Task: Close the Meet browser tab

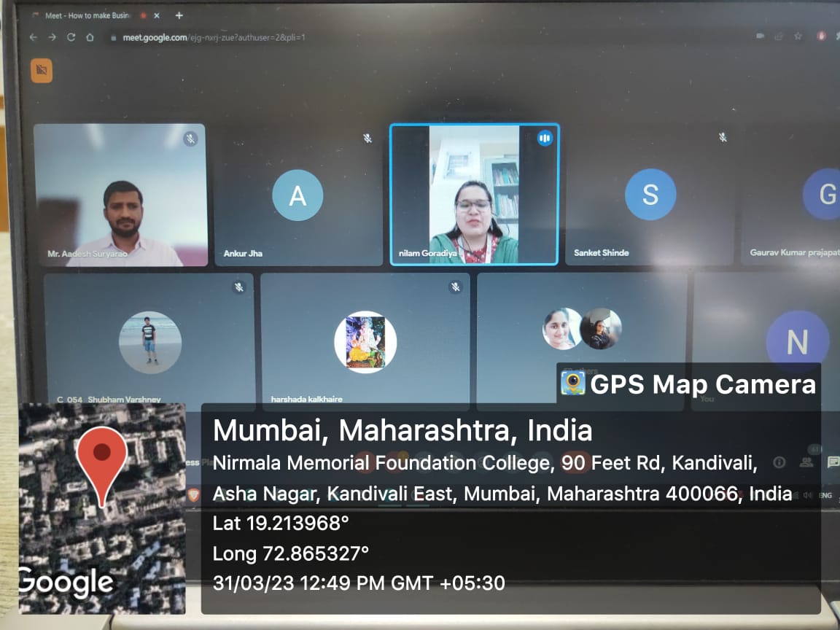Action: [x=157, y=15]
